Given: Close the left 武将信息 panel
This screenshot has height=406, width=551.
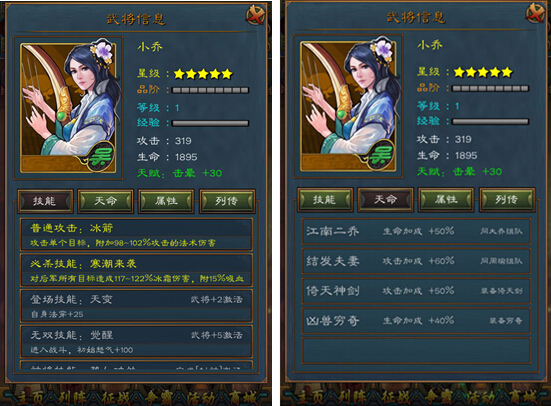Looking at the screenshot, I should (x=255, y=15).
